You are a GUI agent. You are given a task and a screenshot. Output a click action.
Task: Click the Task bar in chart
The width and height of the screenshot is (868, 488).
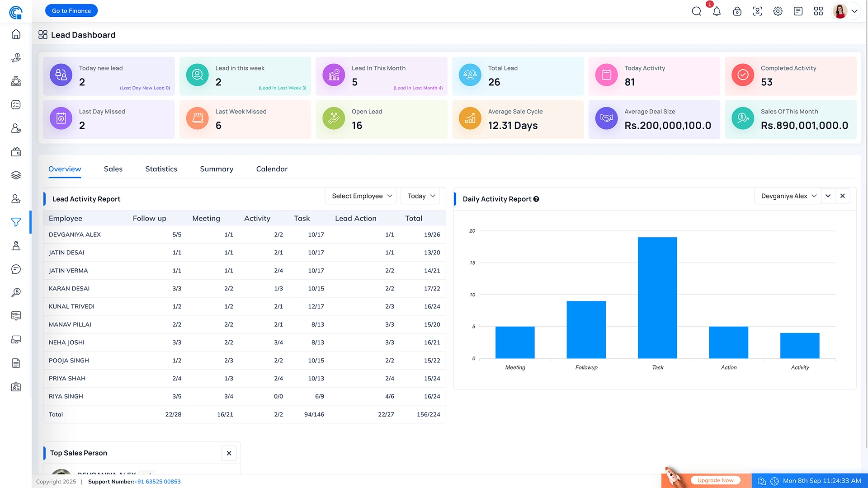(657, 298)
